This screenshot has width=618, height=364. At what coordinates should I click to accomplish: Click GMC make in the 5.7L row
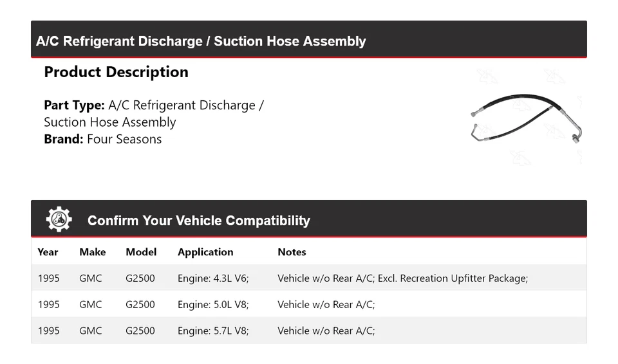pos(91,331)
